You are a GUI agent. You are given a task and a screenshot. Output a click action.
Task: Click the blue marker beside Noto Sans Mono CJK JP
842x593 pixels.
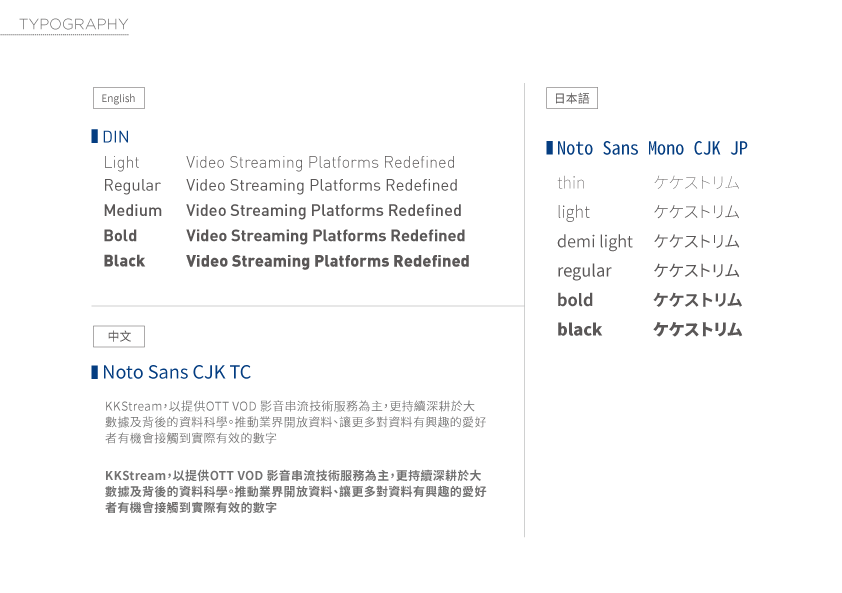[x=549, y=148]
